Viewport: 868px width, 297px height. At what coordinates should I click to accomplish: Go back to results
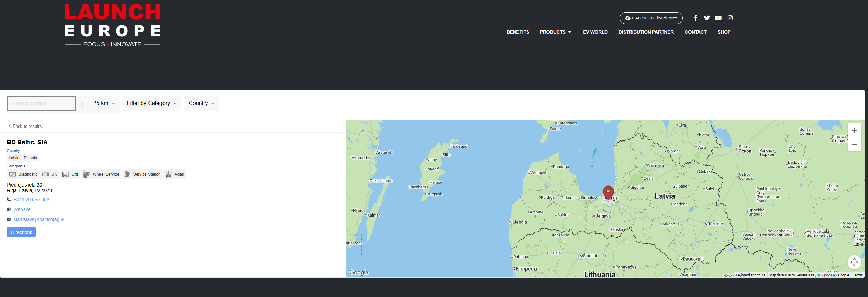[25, 126]
